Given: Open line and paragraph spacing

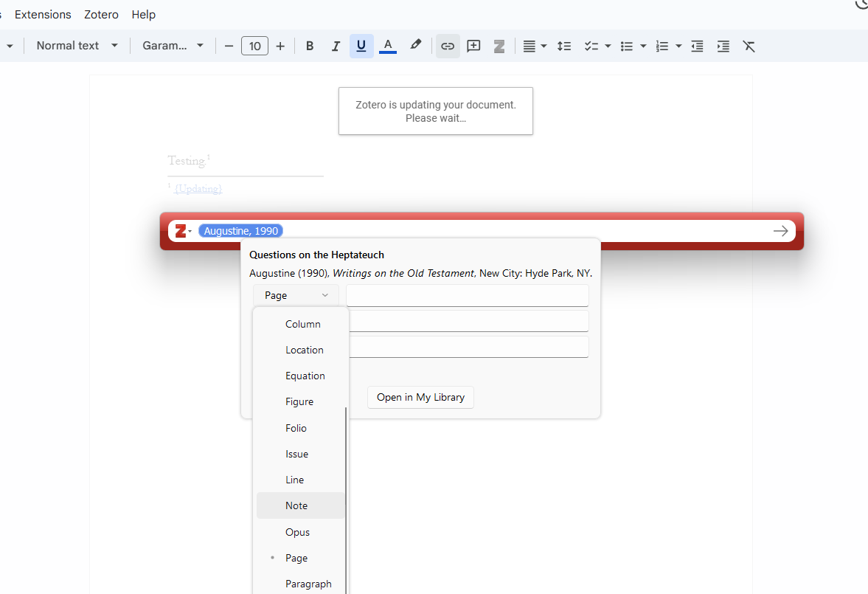Looking at the screenshot, I should pyautogui.click(x=564, y=46).
